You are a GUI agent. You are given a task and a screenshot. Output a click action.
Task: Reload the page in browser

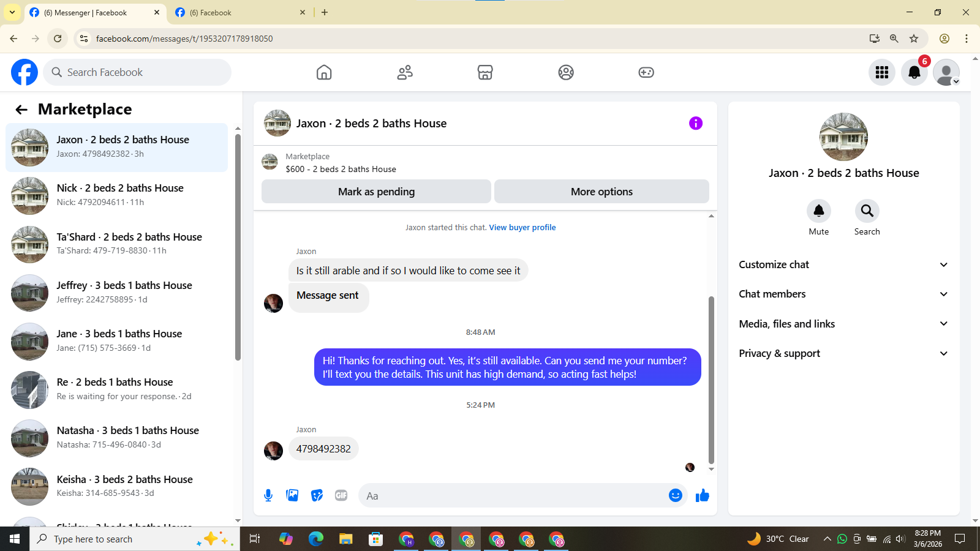pyautogui.click(x=58, y=39)
